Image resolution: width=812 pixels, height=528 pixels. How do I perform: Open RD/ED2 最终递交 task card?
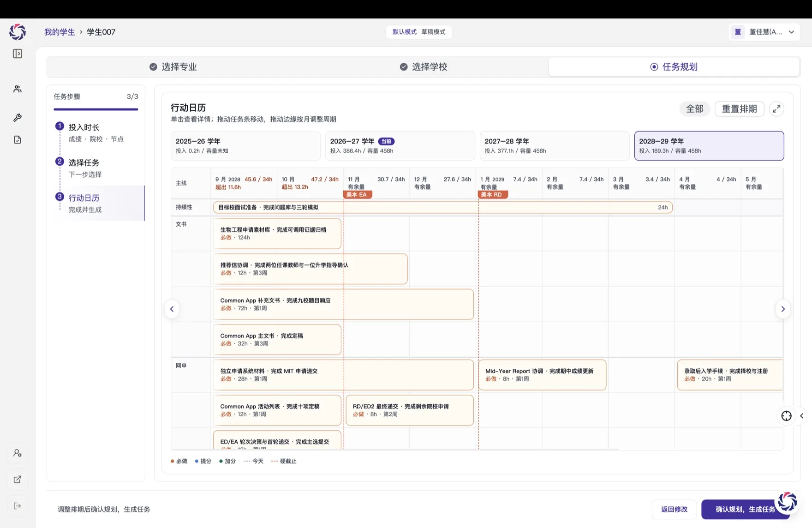tap(410, 410)
